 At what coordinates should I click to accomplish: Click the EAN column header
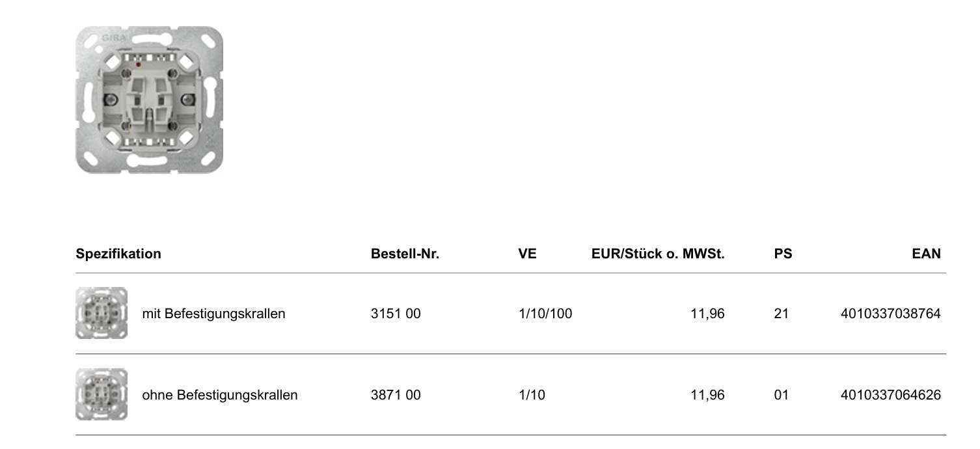point(927,254)
